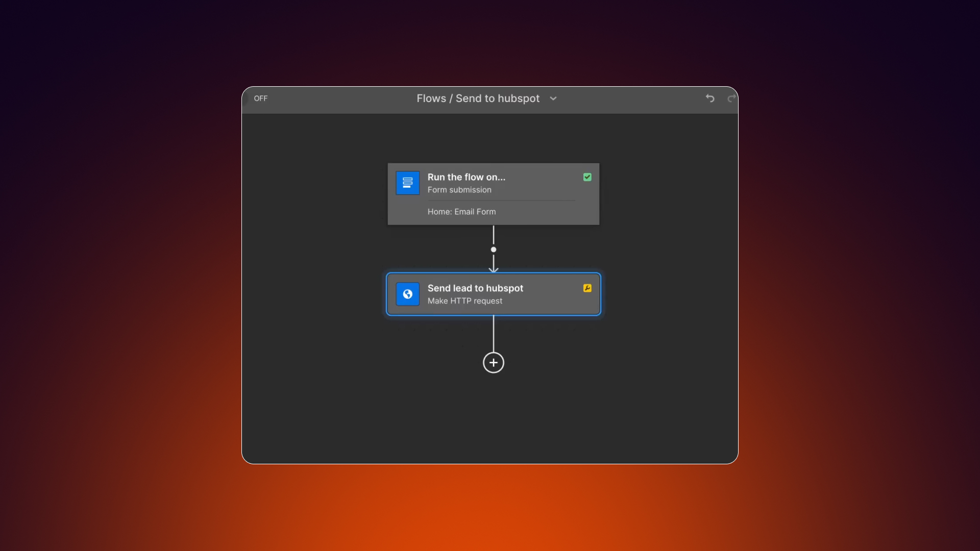
Task: Open the Home: Email Form selection
Action: click(x=461, y=212)
